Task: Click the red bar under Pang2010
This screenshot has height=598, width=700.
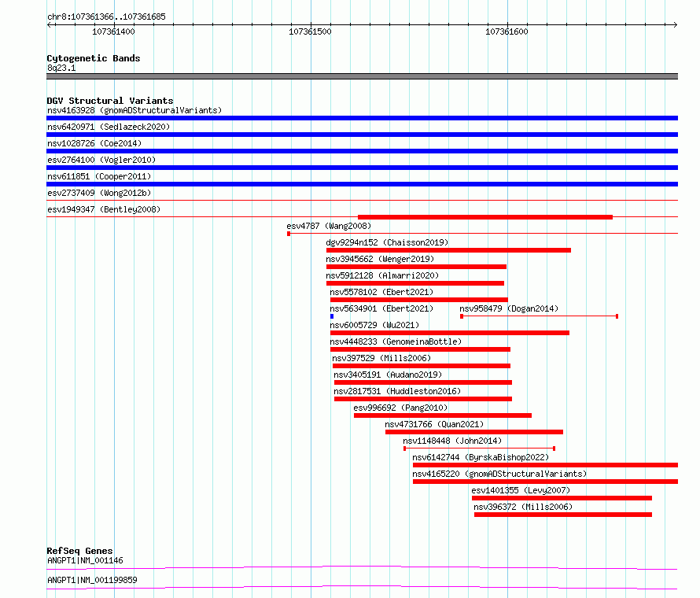Action: 443,415
